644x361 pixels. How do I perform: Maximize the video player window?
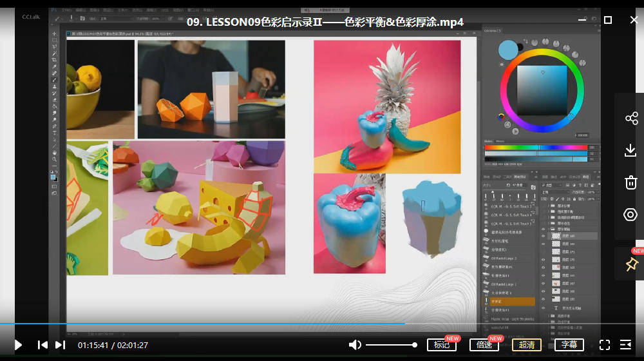pyautogui.click(x=608, y=20)
